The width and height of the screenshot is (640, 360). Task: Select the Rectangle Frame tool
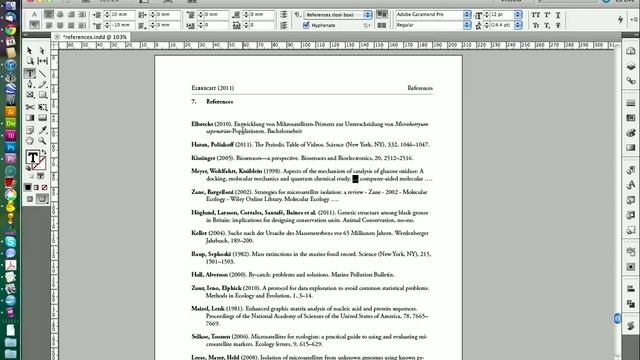point(30,95)
